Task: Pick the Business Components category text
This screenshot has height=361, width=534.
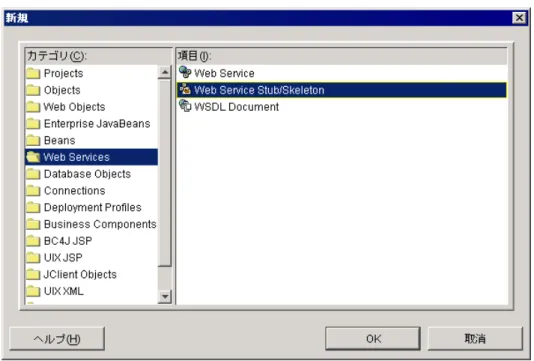Action: [x=100, y=224]
